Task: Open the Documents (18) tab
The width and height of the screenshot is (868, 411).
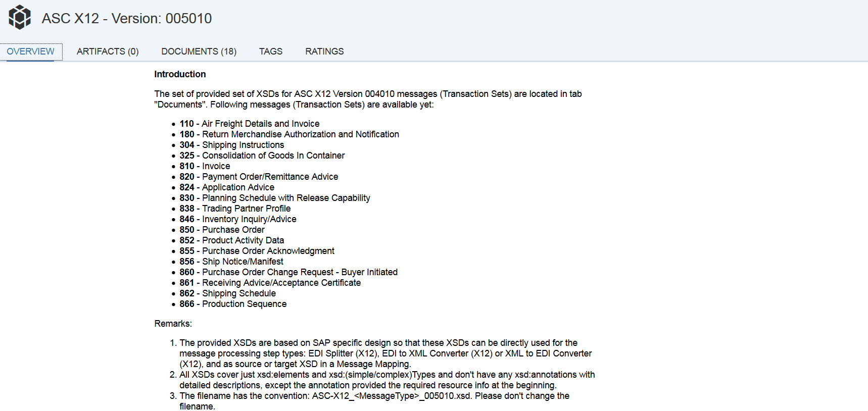Action: [x=199, y=52]
